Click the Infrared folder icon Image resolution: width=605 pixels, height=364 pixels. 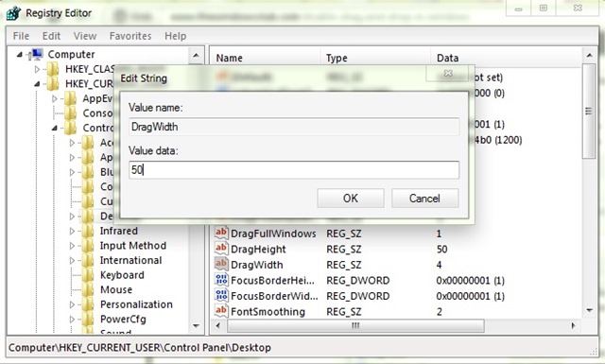click(88, 231)
